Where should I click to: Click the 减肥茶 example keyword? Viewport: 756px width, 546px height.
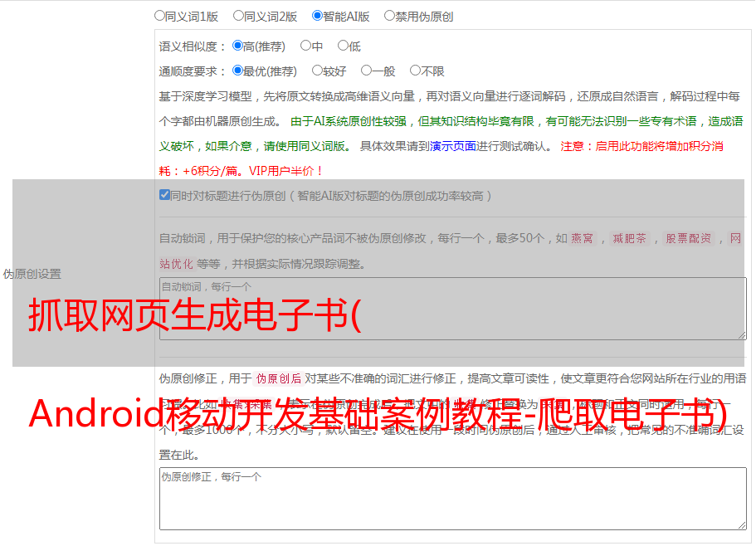629,238
